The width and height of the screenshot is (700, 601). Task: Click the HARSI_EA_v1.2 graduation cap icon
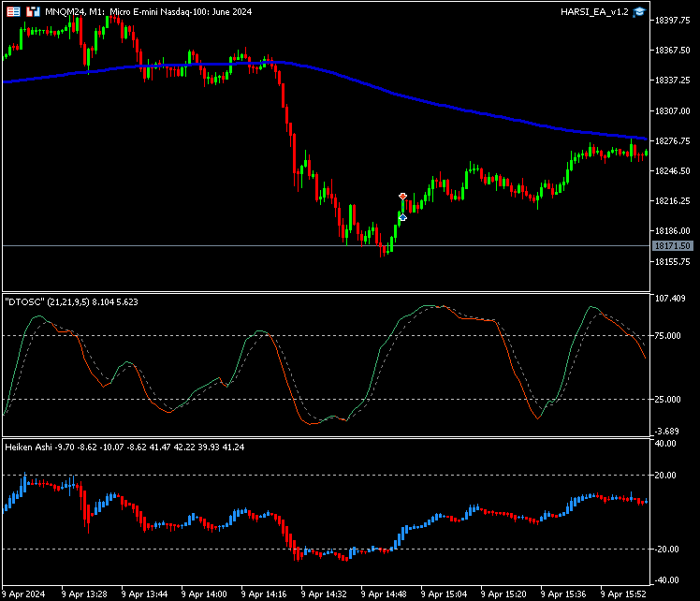click(639, 11)
